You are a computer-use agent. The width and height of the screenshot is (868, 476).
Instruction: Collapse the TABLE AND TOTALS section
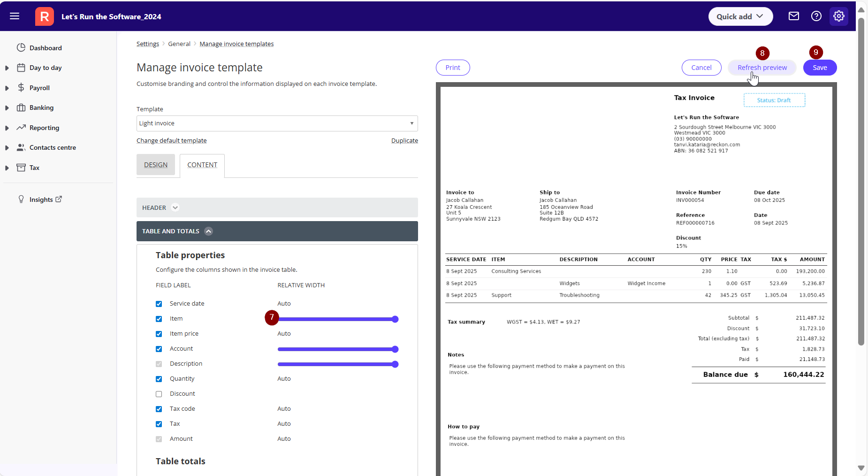tap(277, 231)
